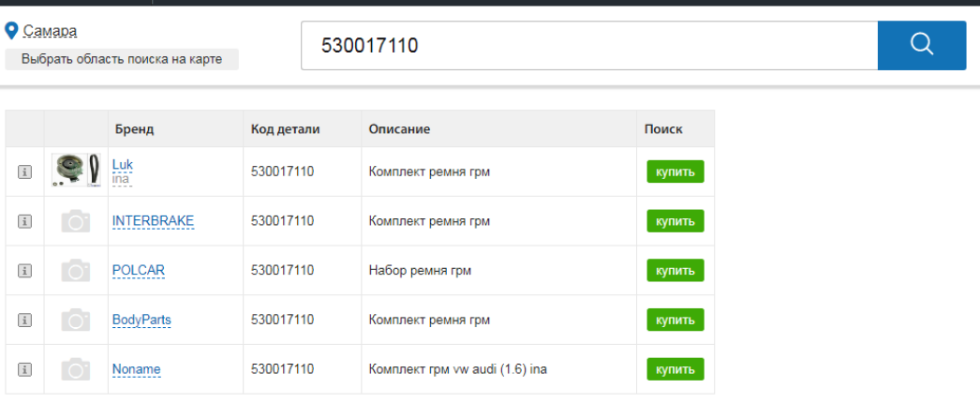Click the 'Бренд' column header
The image size is (980, 403).
coord(134,129)
